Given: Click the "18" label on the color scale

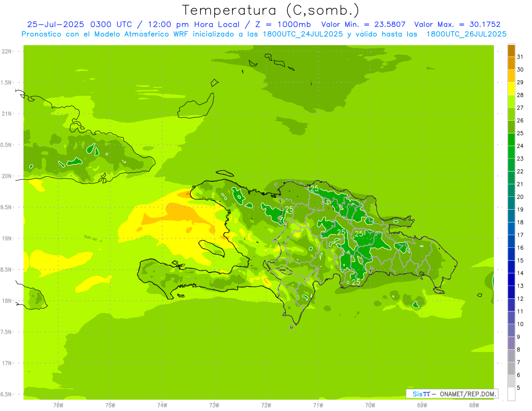Looking at the screenshot, I should click(520, 222).
